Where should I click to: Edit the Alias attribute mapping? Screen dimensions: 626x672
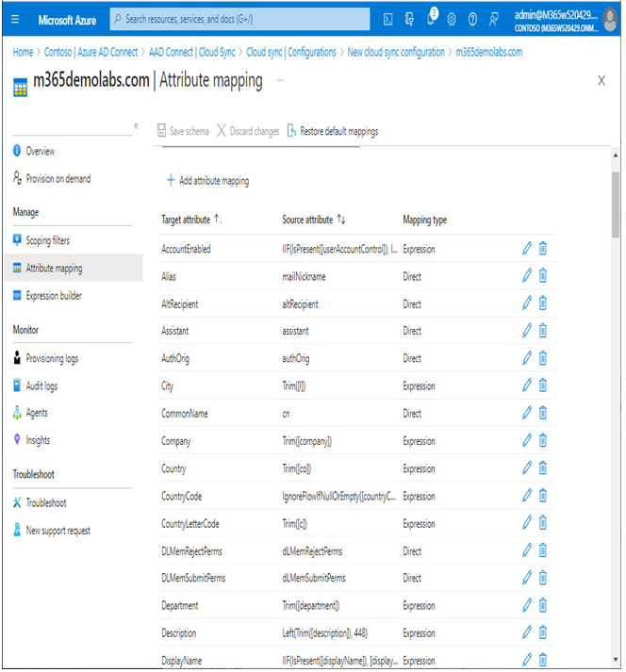(x=527, y=275)
